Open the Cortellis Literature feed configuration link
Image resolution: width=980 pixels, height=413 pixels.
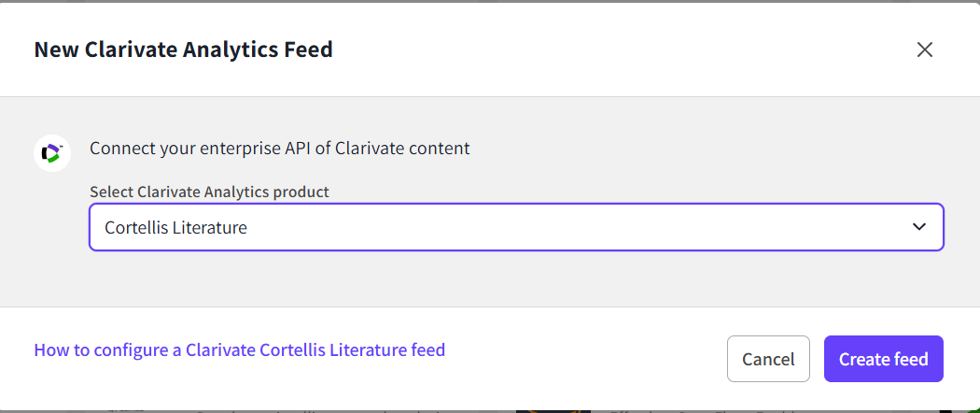[239, 350]
